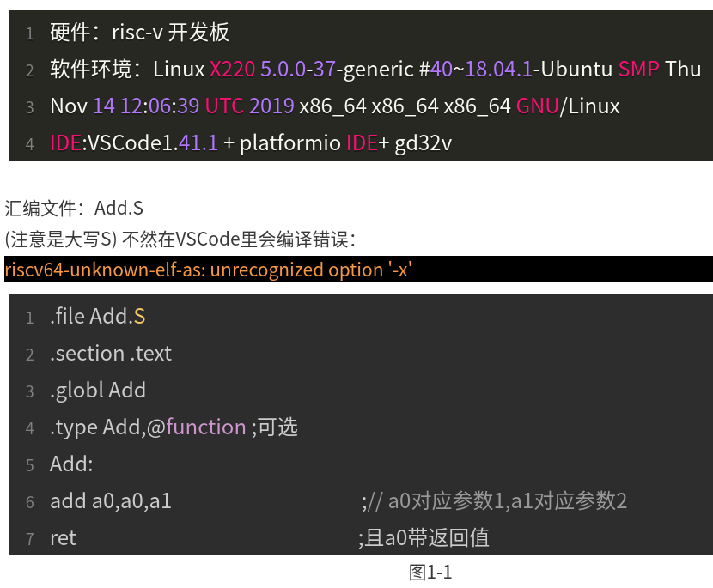Click the orange riscv64-unknown-elf-as error message
Image resolution: width=713 pixels, height=588 pixels.
[208, 270]
